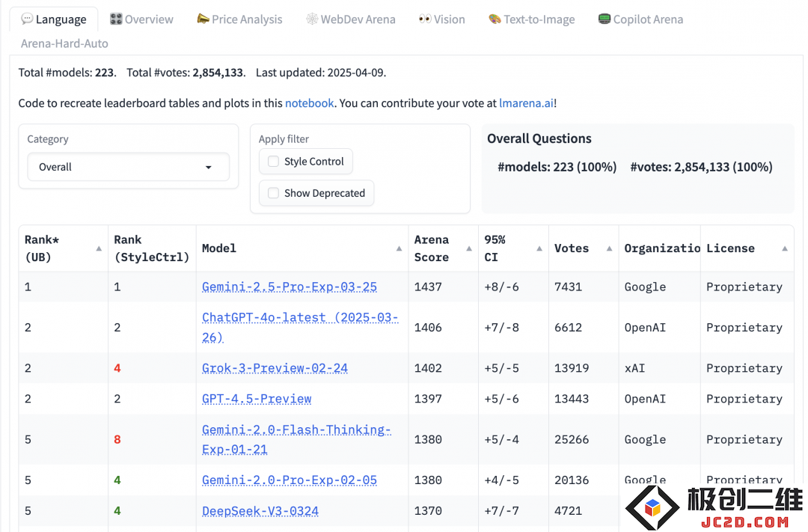
Task: Open the Language tab
Action: (54, 19)
